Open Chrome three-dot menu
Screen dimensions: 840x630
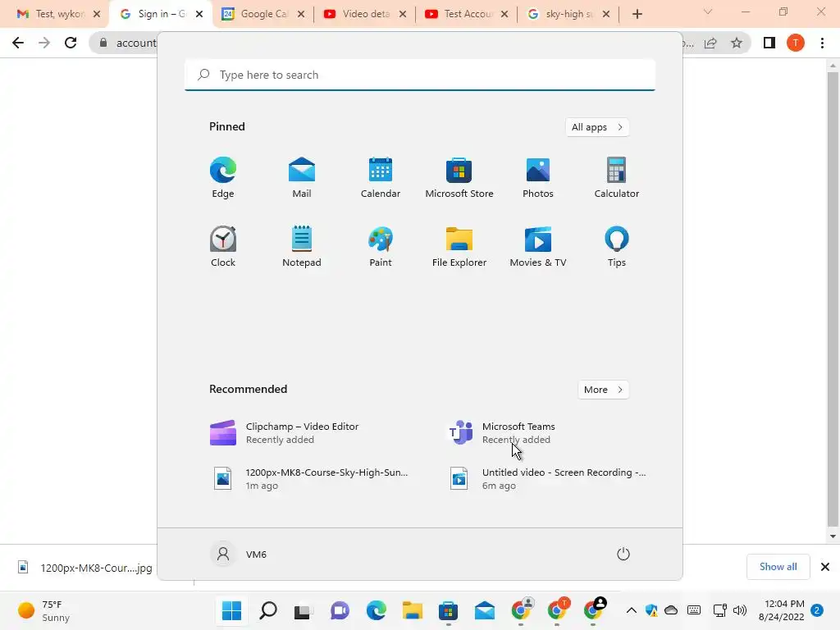pos(822,43)
